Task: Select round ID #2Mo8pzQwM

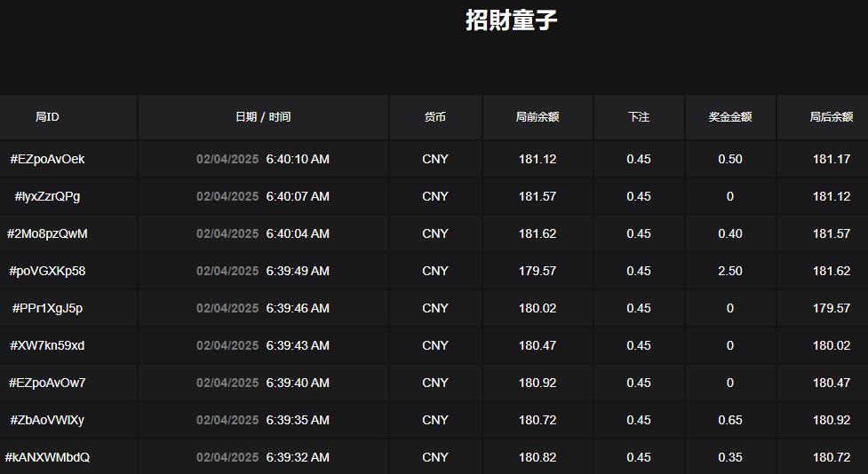Action: tap(47, 234)
